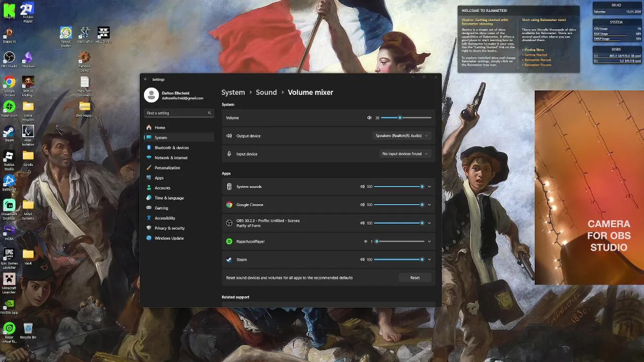Viewport: 644px width, 362px height.
Task: Adjust System sounds volume slider
Action: 399,187
